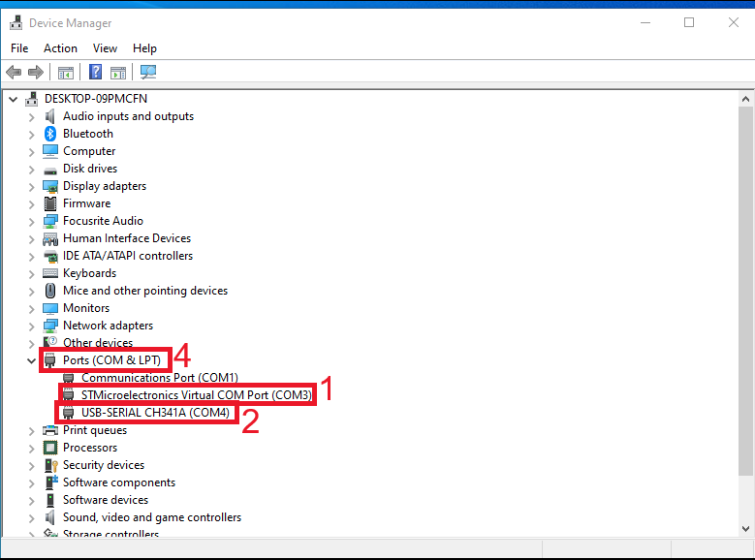This screenshot has height=560, width=755.
Task: Click the USB-SERIAL CH341A port icon
Action: [x=69, y=413]
